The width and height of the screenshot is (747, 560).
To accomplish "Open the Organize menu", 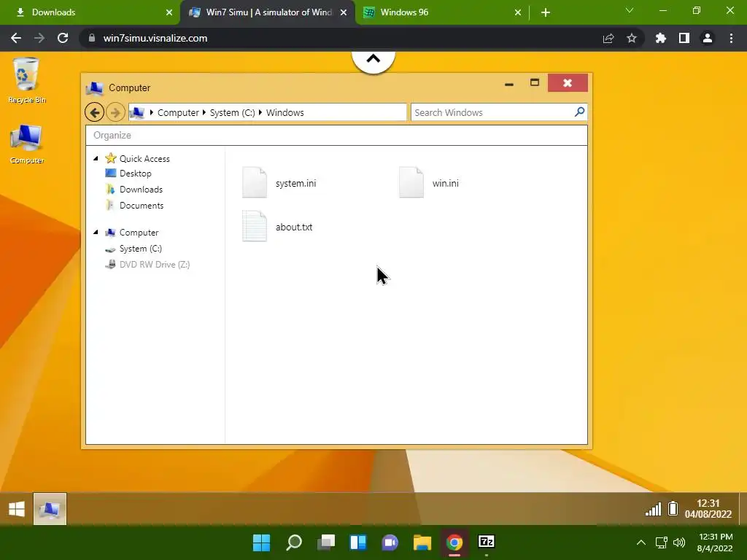I will pyautogui.click(x=112, y=135).
